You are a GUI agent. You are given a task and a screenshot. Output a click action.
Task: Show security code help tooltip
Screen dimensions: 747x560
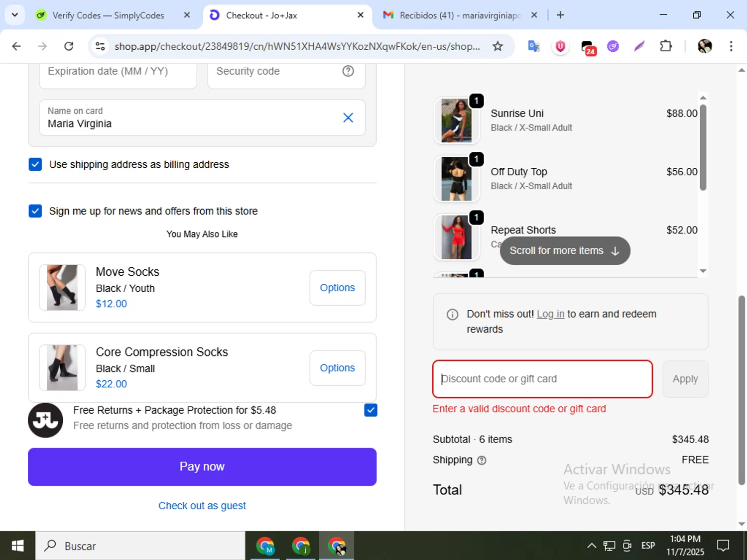click(348, 71)
